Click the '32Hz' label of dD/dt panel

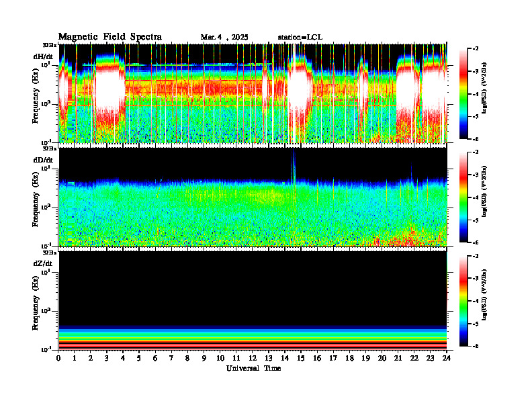point(49,148)
